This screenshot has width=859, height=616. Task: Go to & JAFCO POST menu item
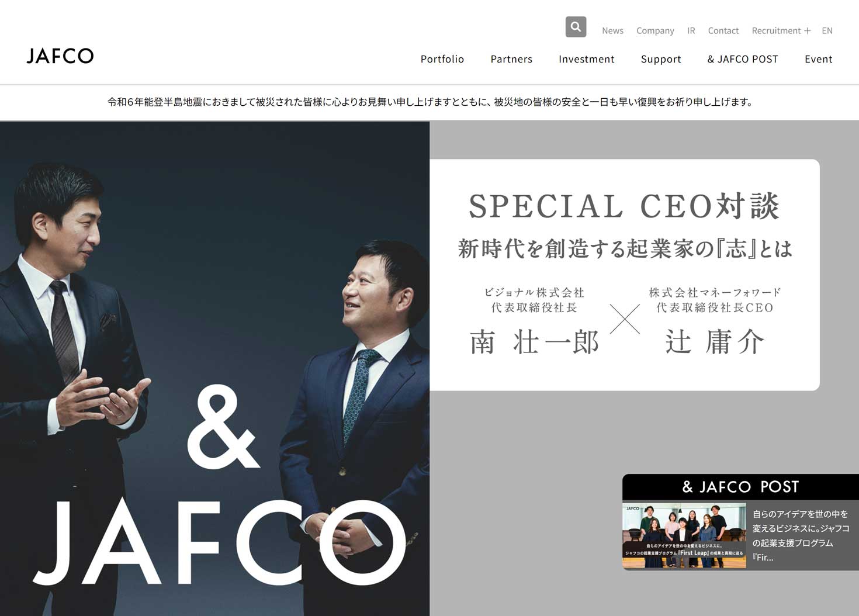tap(743, 59)
